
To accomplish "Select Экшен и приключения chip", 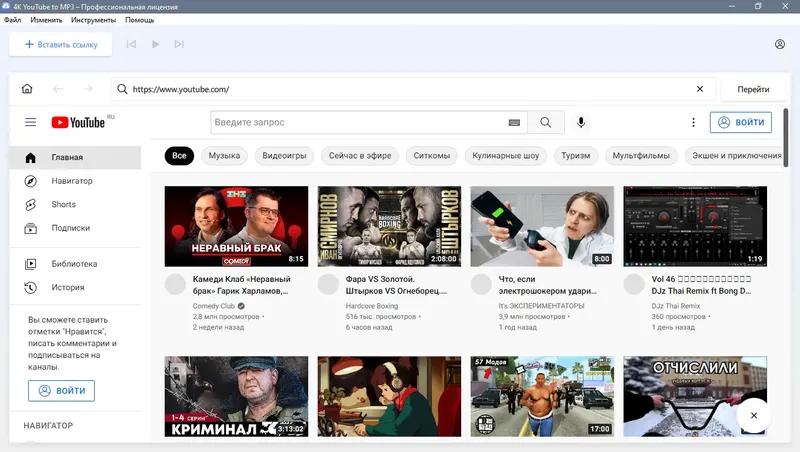I will (x=734, y=156).
